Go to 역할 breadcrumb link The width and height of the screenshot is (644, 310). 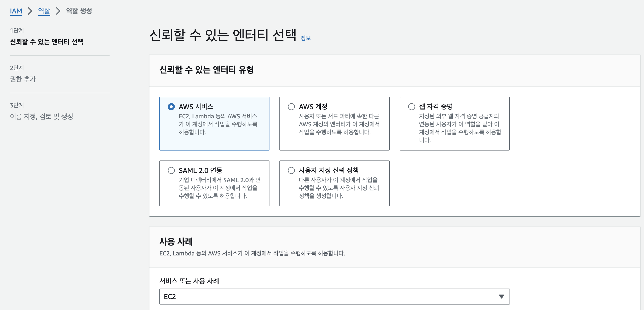coord(44,11)
